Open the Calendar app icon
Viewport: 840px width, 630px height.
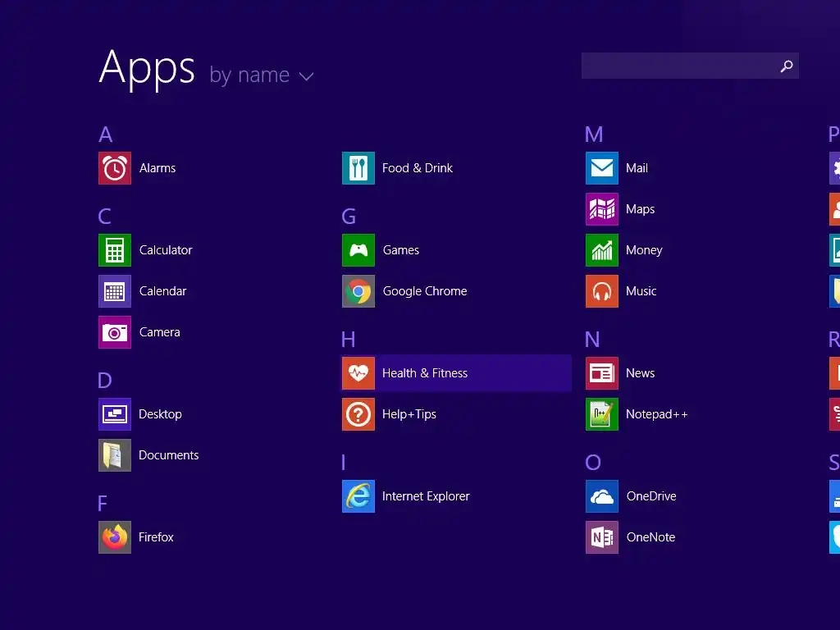115,291
